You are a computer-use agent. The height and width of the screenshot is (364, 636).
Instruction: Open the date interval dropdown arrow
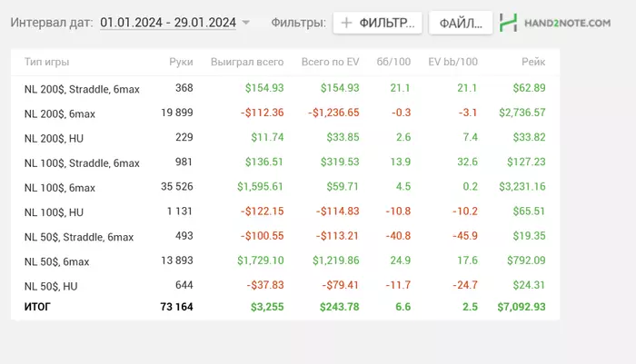(246, 24)
